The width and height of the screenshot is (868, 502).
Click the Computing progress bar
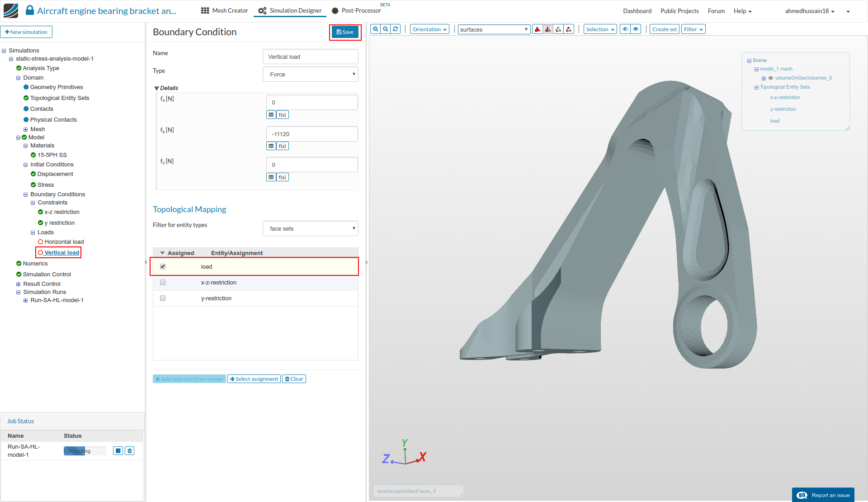(85, 451)
